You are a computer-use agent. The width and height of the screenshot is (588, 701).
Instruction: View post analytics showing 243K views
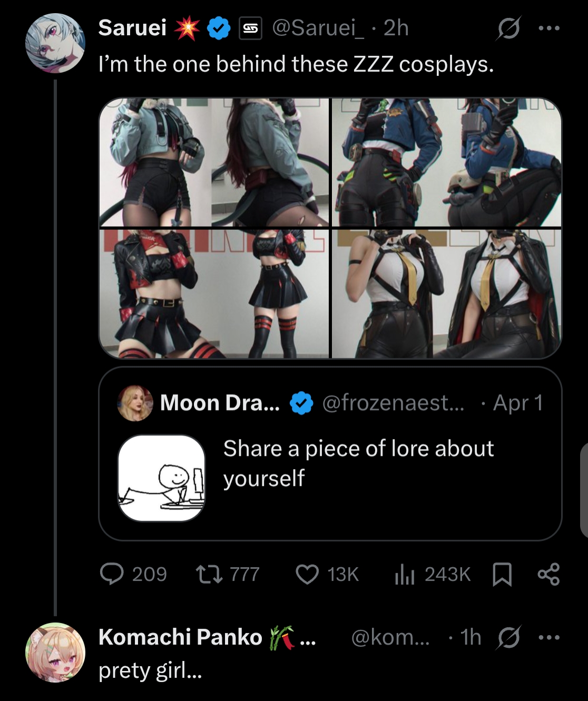pyautogui.click(x=405, y=574)
